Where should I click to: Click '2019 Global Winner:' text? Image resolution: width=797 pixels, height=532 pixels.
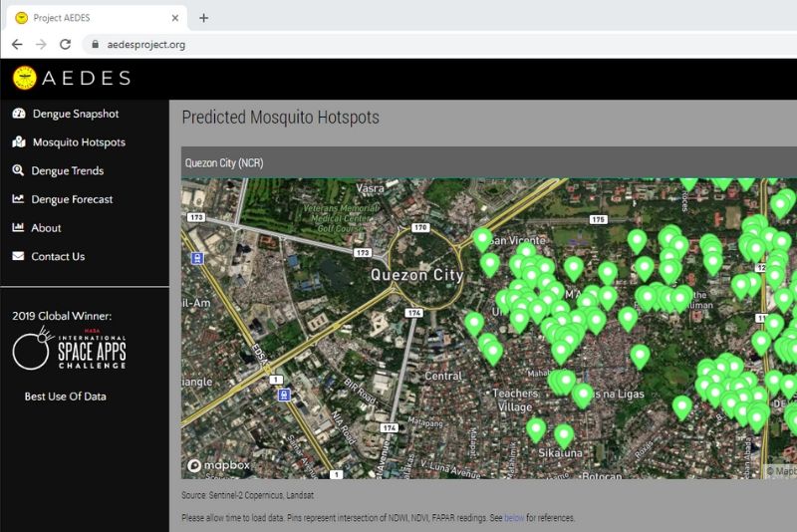coord(62,316)
